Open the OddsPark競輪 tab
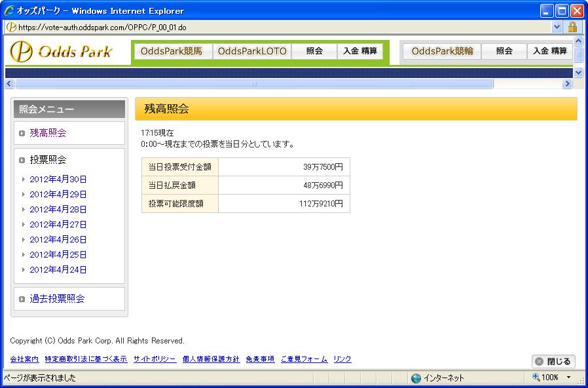The width and height of the screenshot is (588, 388). [x=442, y=51]
